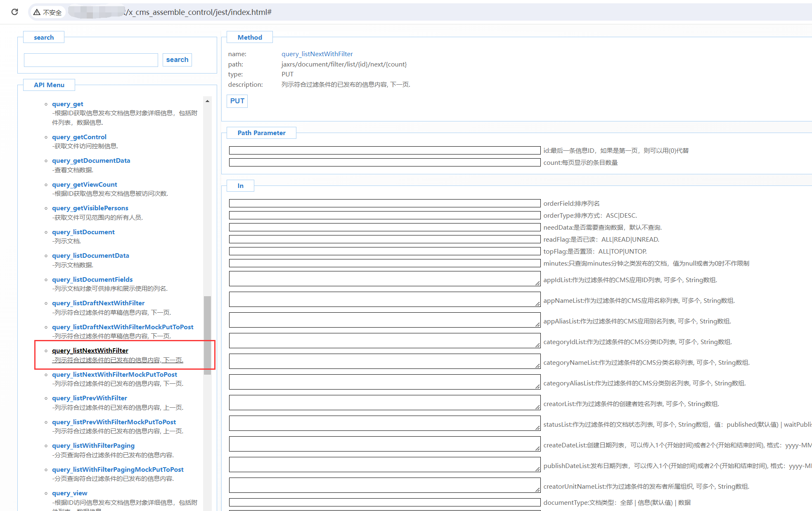
Task: Open query_get API link
Action: click(67, 104)
